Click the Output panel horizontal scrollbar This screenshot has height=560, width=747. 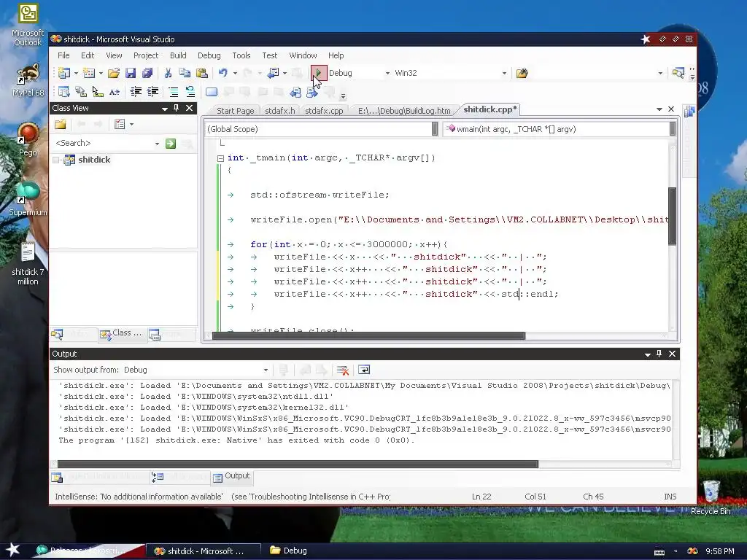coord(298,464)
